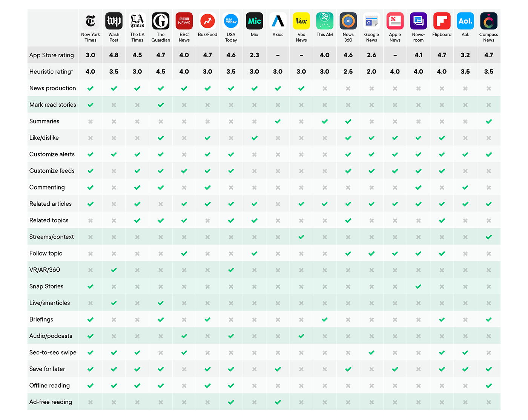The width and height of the screenshot is (528, 420).
Task: Click VR/AR/360 check mark under USA Today
Action: tap(231, 270)
